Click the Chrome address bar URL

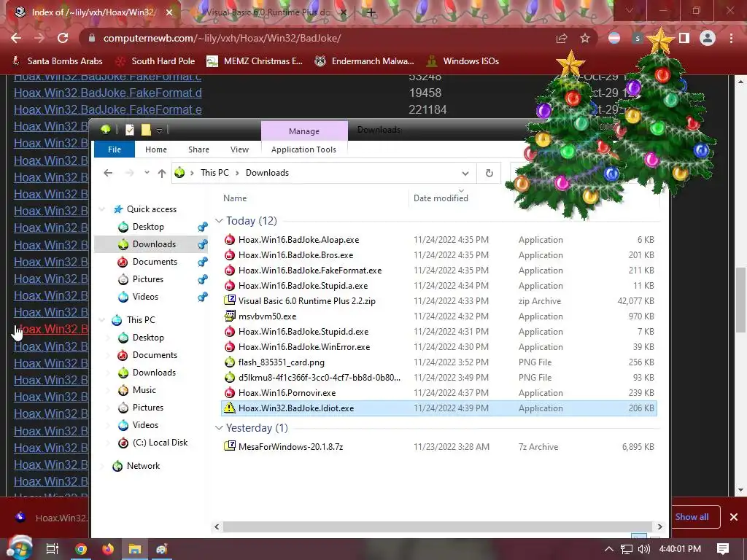[222, 38]
